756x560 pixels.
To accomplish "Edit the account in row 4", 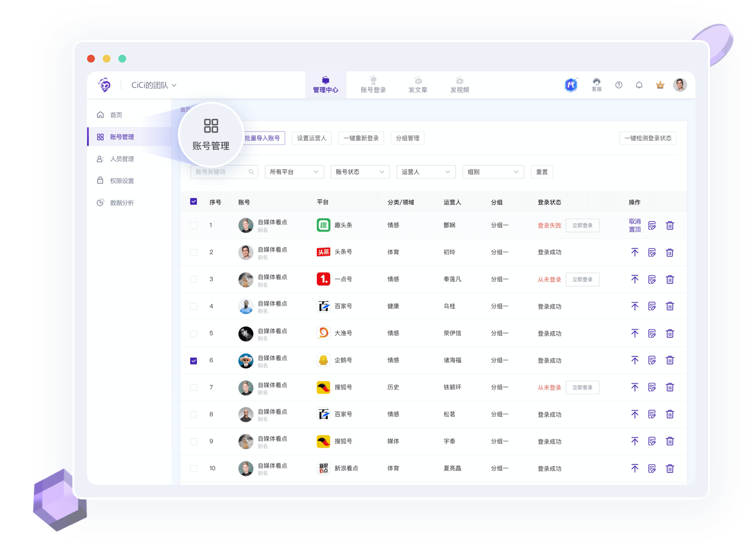I will (652, 306).
